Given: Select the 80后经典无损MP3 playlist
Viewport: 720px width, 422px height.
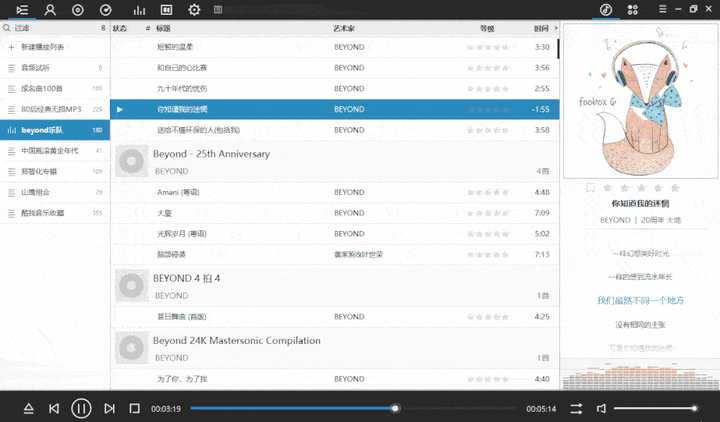Looking at the screenshot, I should (55, 109).
